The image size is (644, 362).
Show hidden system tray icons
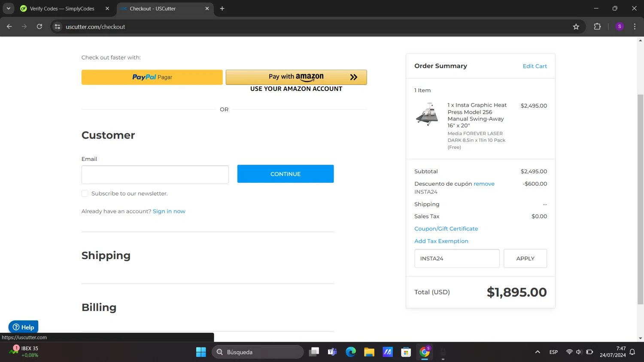(x=538, y=352)
